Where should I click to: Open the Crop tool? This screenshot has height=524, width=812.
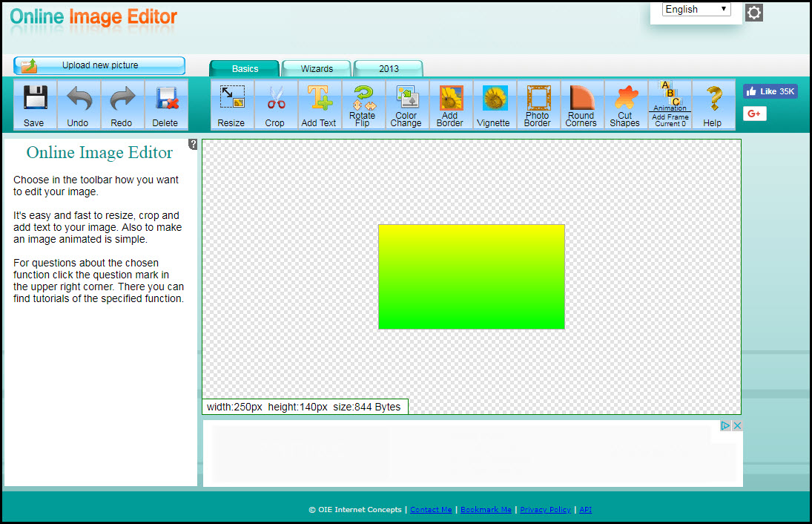point(275,104)
